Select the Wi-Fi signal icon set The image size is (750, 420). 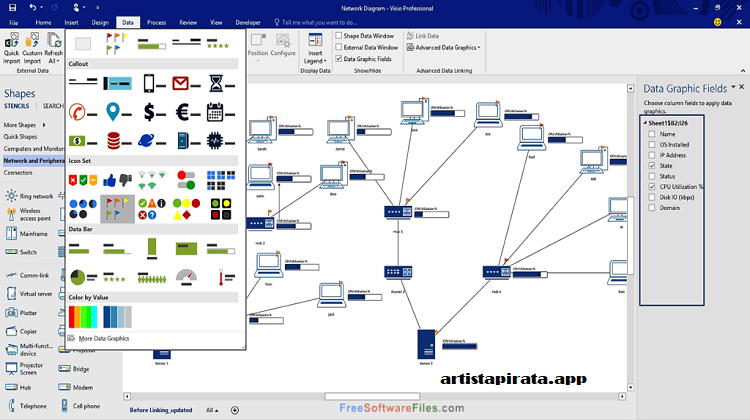click(152, 180)
